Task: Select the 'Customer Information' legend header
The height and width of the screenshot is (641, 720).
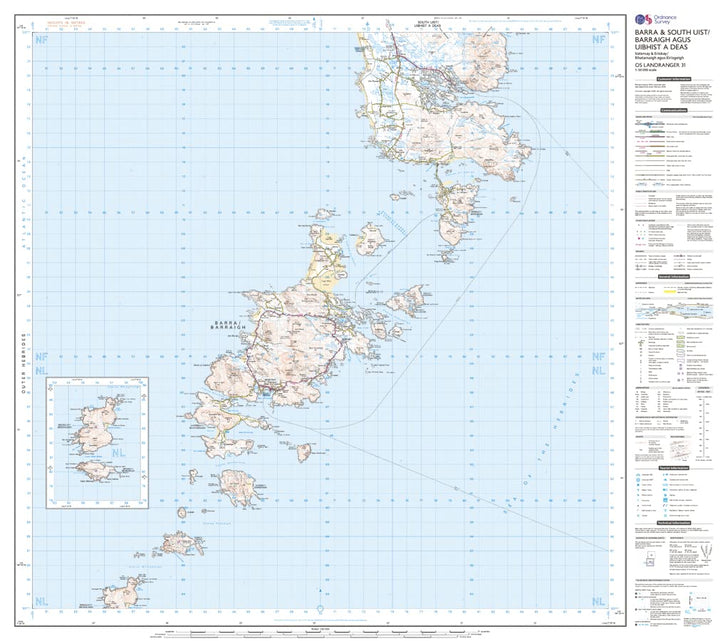Action: pos(674,79)
